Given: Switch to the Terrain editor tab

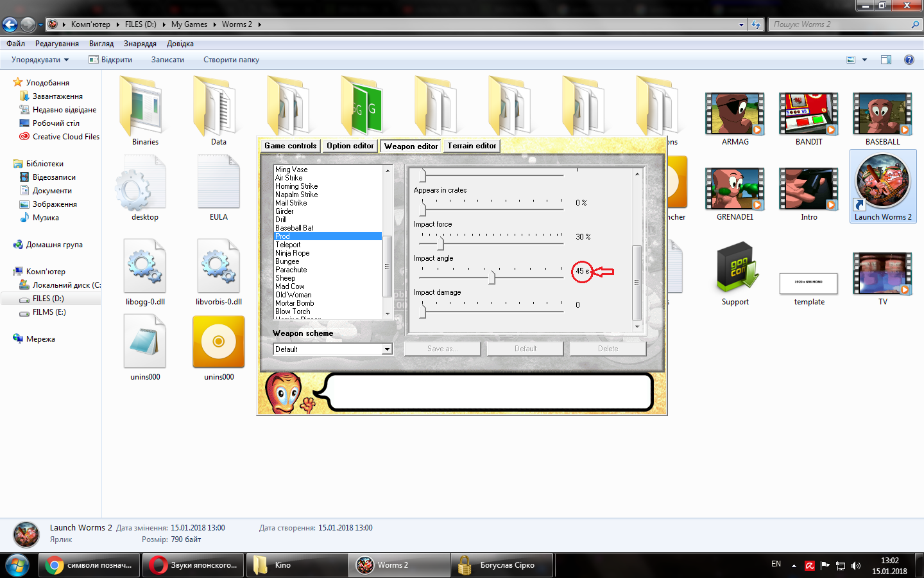Looking at the screenshot, I should point(472,146).
